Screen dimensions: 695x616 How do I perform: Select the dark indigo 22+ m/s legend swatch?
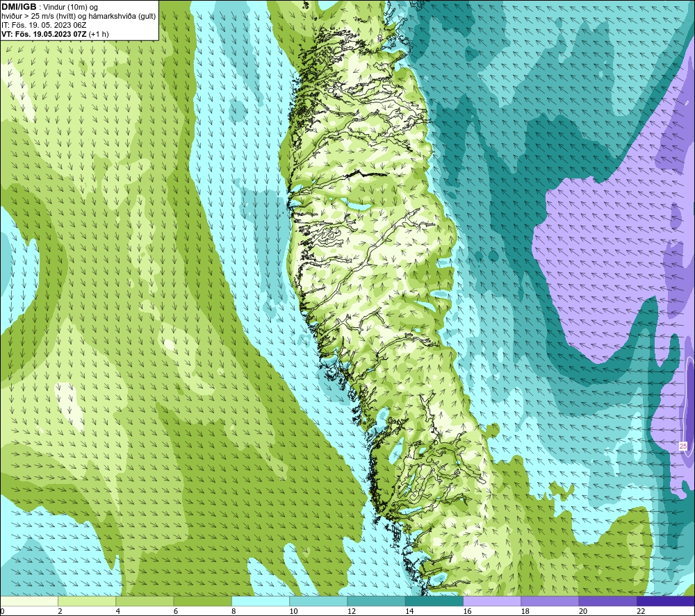pyautogui.click(x=666, y=601)
